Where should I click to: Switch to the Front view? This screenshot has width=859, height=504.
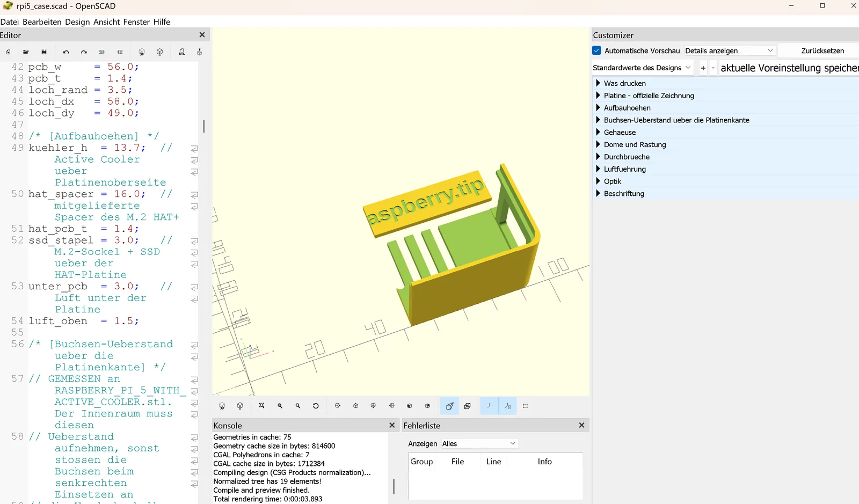point(410,406)
